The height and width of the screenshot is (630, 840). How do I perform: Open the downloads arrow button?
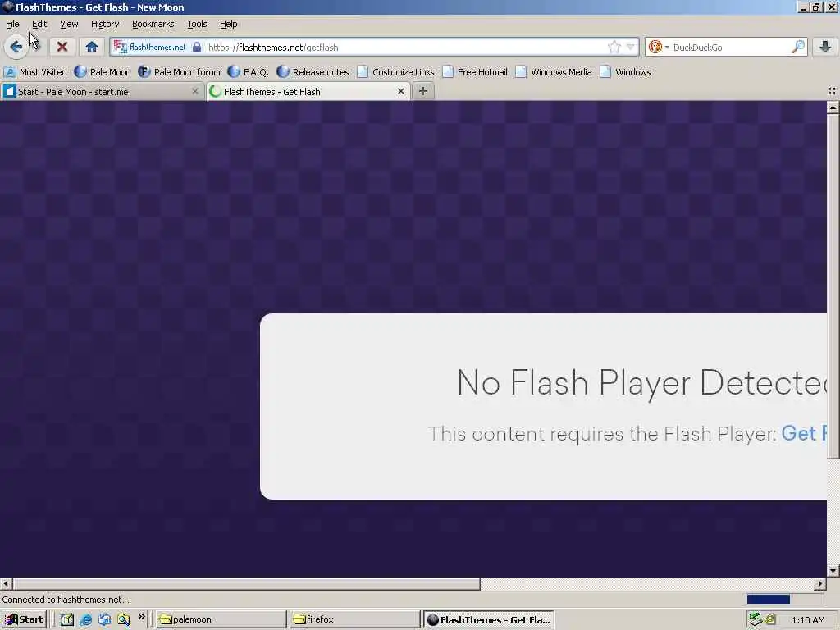tap(825, 47)
